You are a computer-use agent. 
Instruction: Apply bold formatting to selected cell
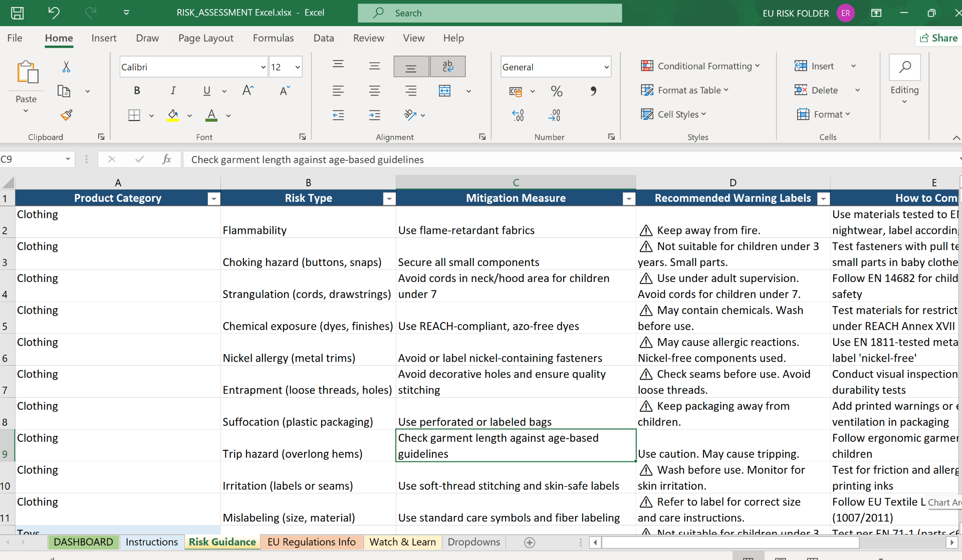tap(137, 90)
